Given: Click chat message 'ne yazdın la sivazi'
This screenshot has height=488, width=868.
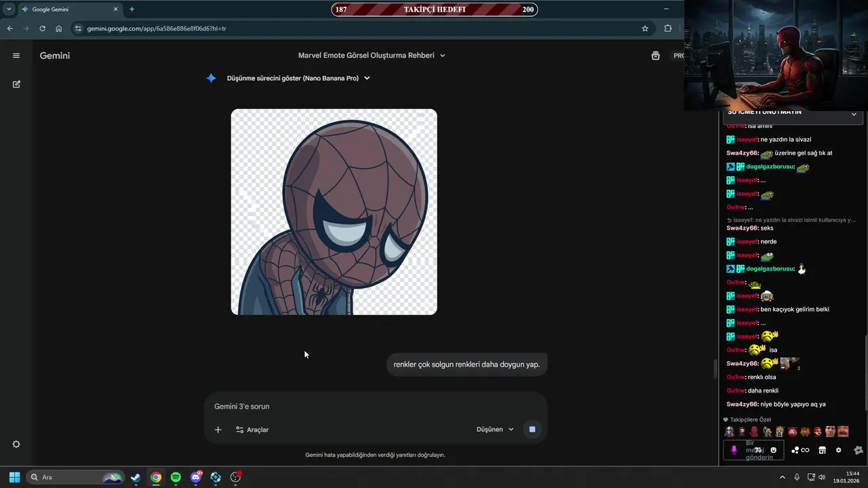Looking at the screenshot, I should [x=785, y=140].
